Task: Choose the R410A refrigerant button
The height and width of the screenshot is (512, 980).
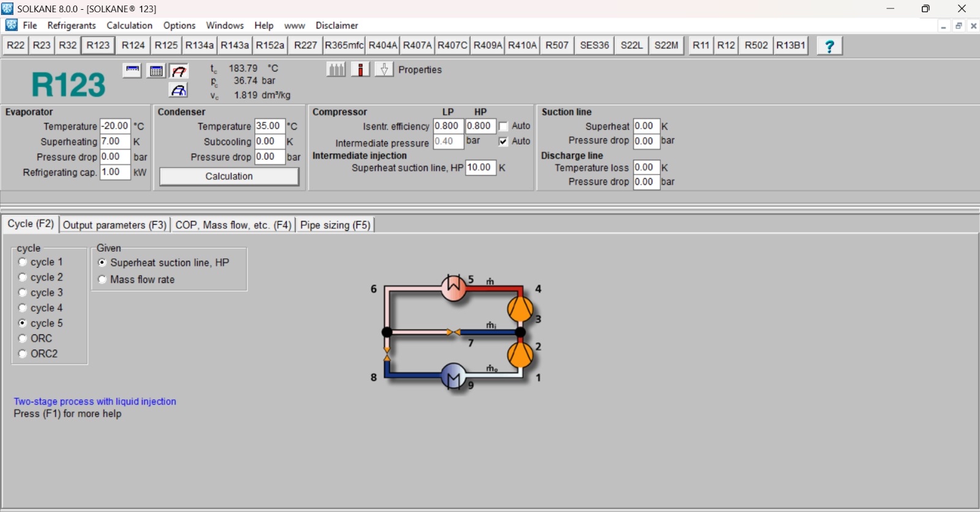Action: click(x=522, y=45)
